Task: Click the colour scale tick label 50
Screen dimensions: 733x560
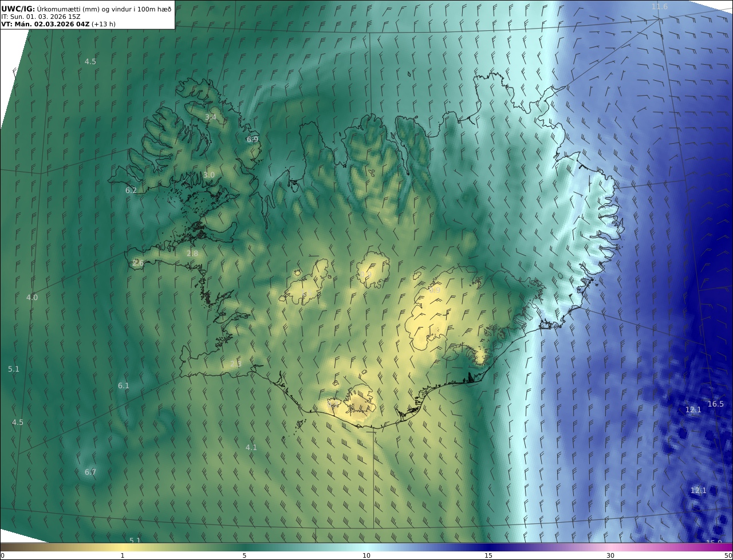Action: 728,555
